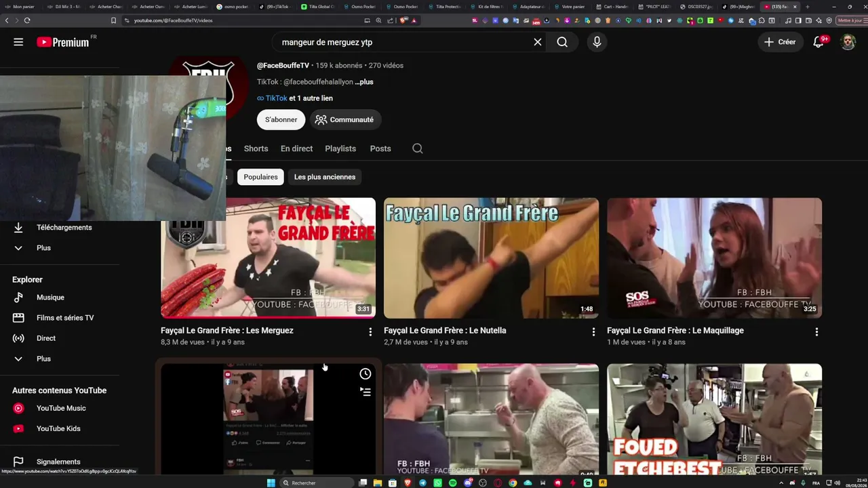
Task: Open the YouTube hamburger guide menu
Action: [x=18, y=42]
